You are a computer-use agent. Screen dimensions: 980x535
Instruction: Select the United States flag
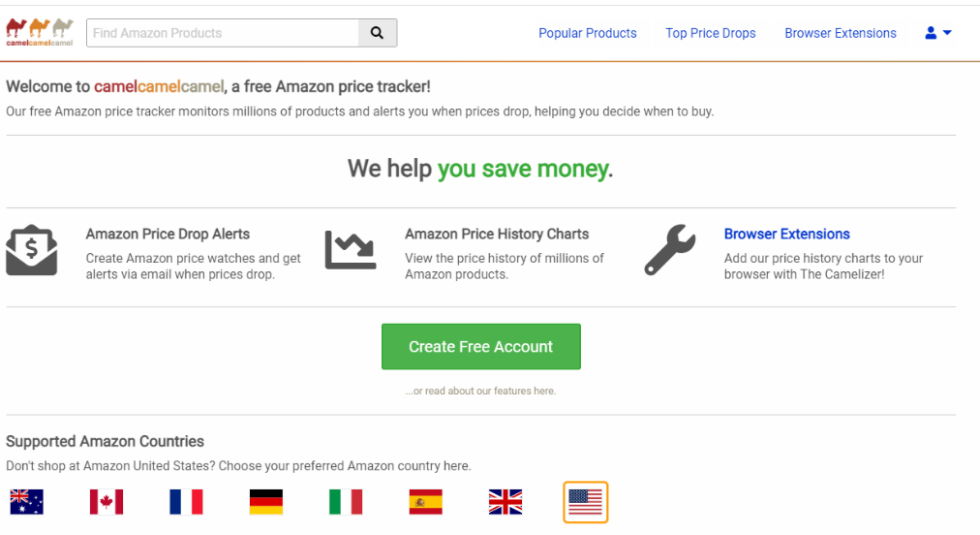tap(585, 502)
